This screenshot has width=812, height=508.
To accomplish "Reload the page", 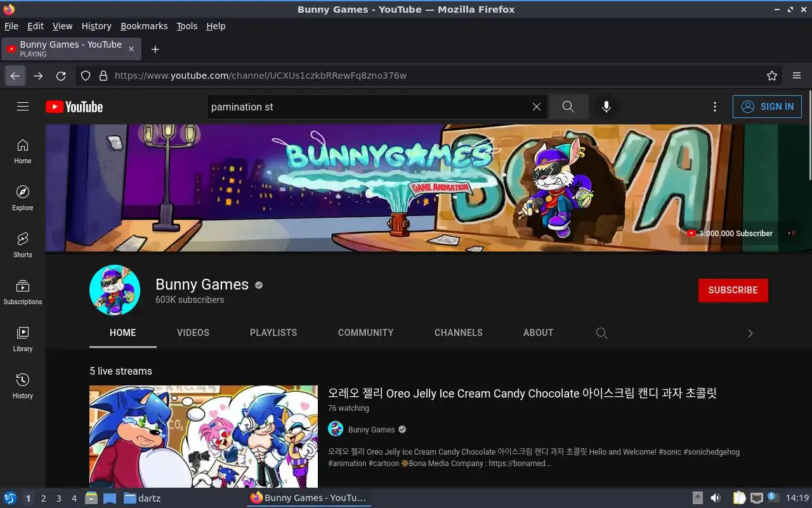I will point(61,76).
